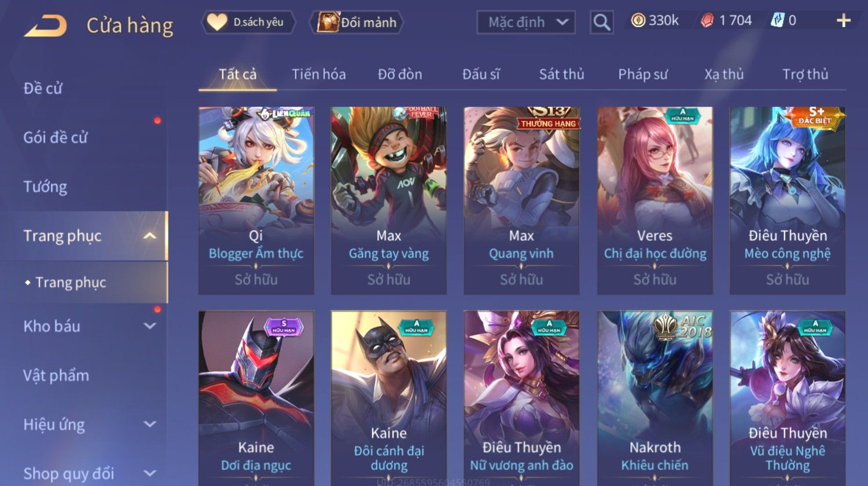Image resolution: width=868 pixels, height=486 pixels.
Task: Tap the golden back arrow icon
Action: [x=45, y=25]
